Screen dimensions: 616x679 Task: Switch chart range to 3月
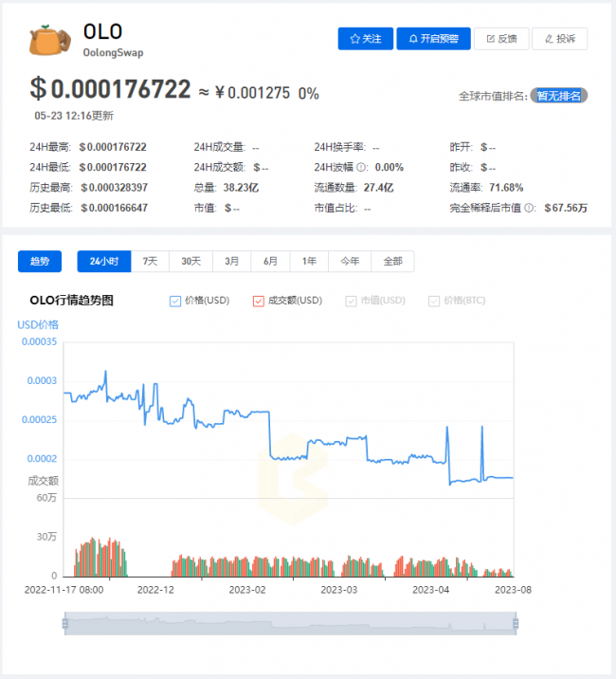coord(231,262)
